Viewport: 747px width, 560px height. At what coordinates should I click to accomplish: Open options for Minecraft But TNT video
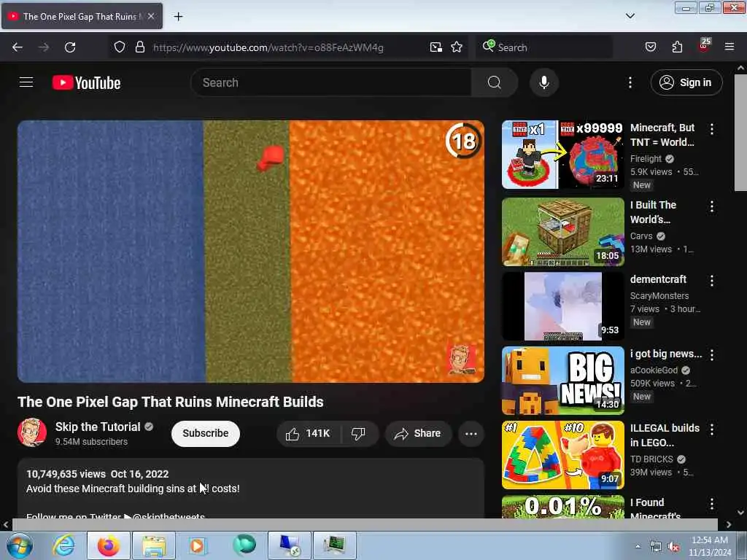[711, 128]
